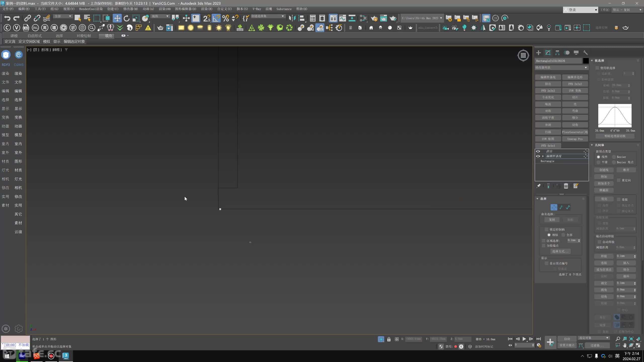The image size is (644, 362).
Task: Enable 显示顶点编号 checkbox
Action: [546, 263]
